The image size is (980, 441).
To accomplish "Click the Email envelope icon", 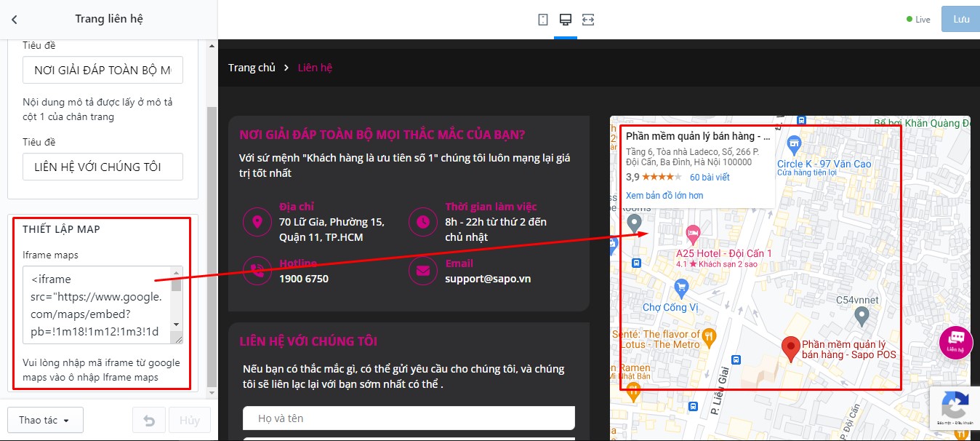I will tap(423, 271).
